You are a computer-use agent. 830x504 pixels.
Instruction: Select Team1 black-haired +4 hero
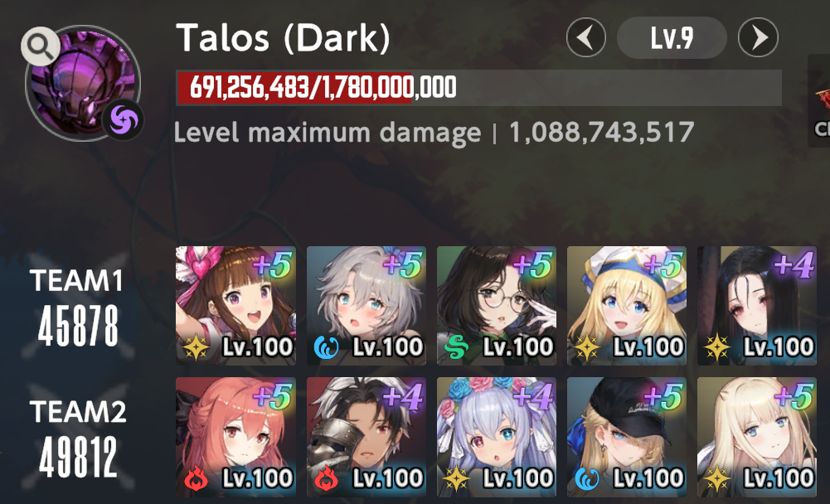(757, 306)
